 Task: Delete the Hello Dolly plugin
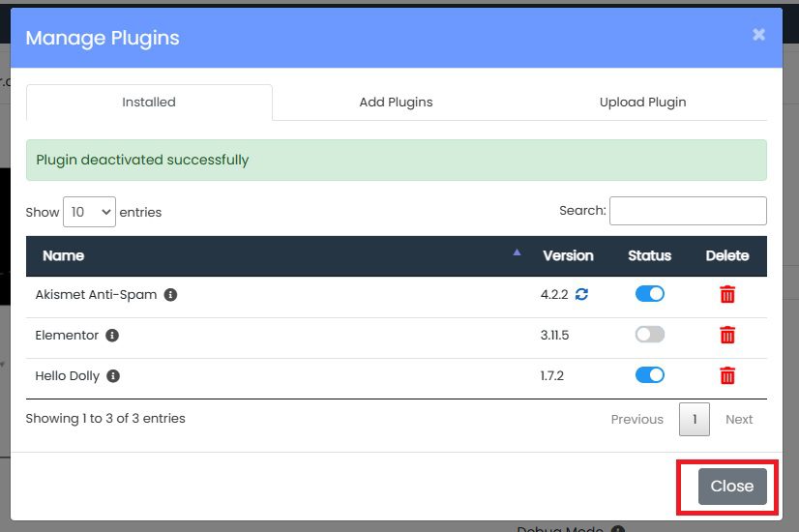(727, 375)
